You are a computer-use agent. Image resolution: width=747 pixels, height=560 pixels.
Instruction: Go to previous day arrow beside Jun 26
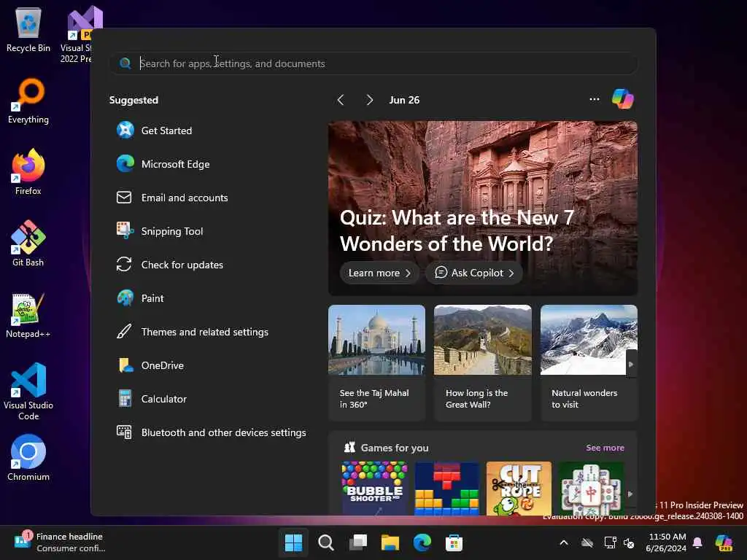340,99
